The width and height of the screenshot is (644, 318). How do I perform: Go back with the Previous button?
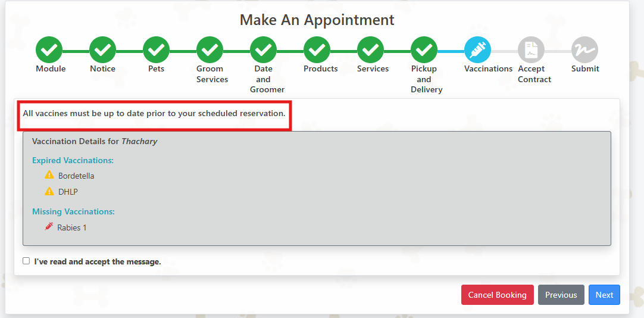point(561,295)
